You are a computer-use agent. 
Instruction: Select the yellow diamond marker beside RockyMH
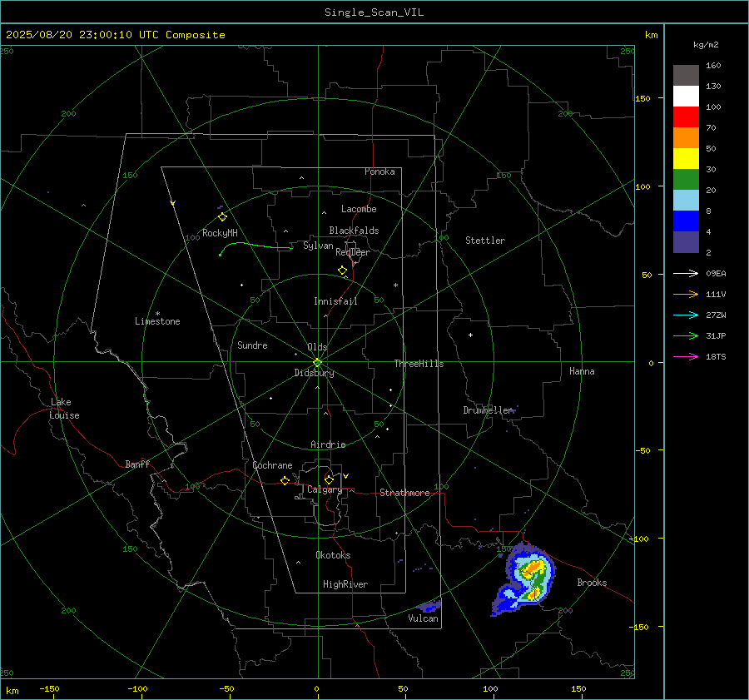point(222,217)
